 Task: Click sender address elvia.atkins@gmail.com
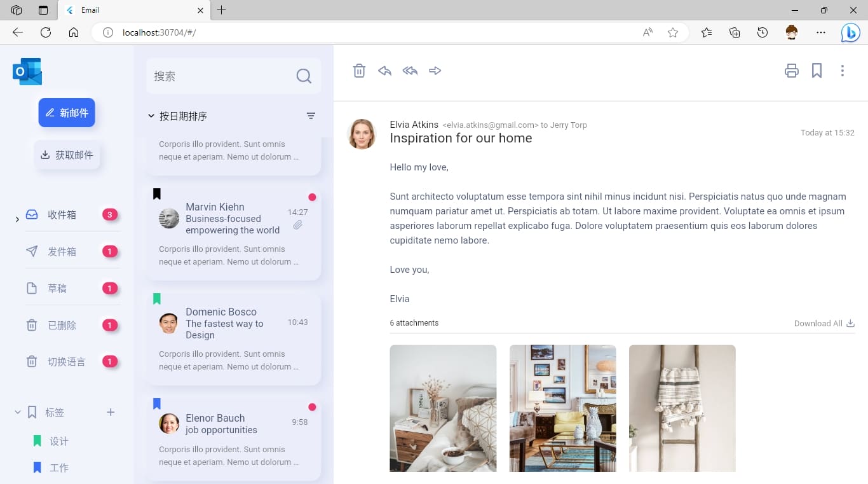(491, 125)
